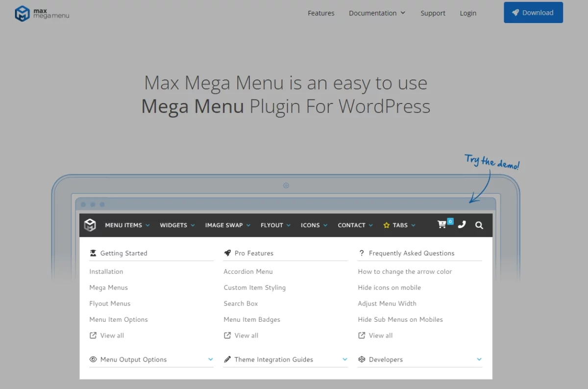Click the graduate icon beside Getting Started
This screenshot has height=389, width=588.
pos(93,253)
